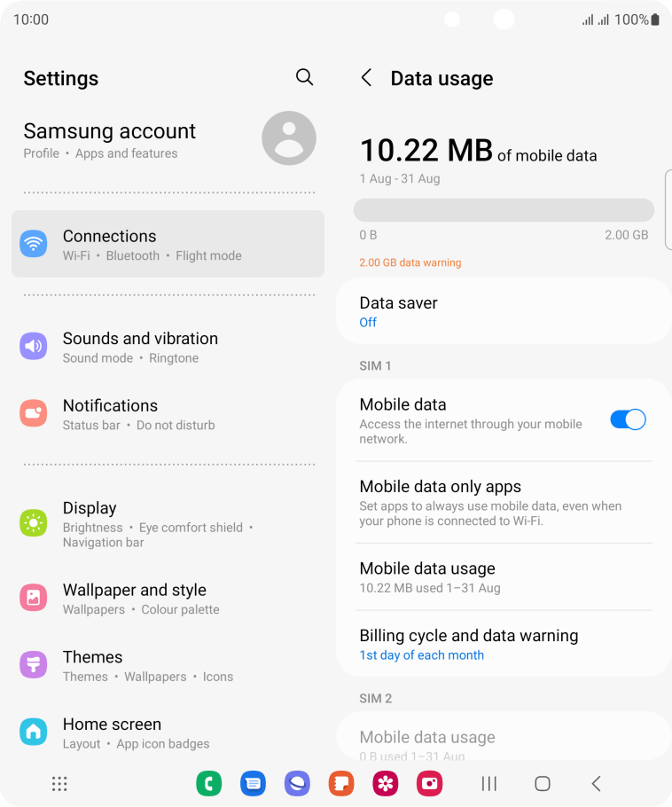Open Billing cycle and data warning
The width and height of the screenshot is (672, 807).
tap(504, 644)
